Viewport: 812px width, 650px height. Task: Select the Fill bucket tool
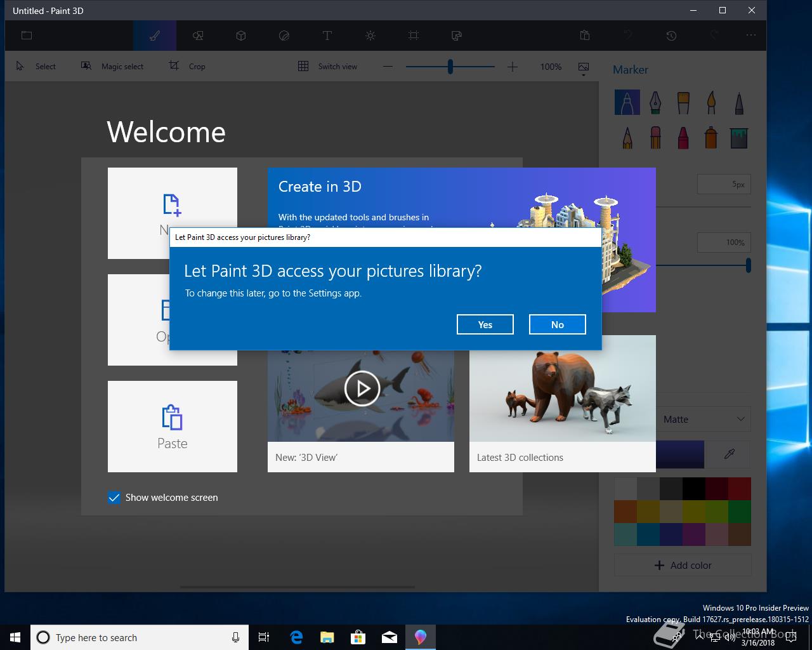pyautogui.click(x=739, y=137)
